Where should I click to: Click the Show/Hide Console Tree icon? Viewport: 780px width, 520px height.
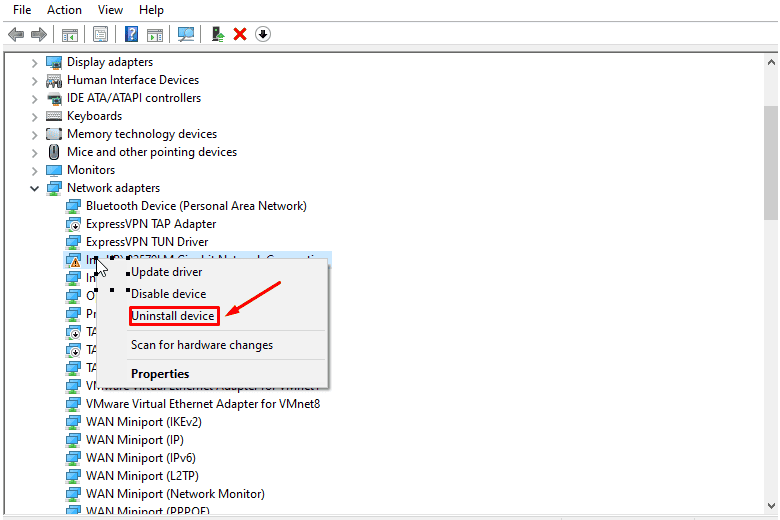(x=70, y=35)
